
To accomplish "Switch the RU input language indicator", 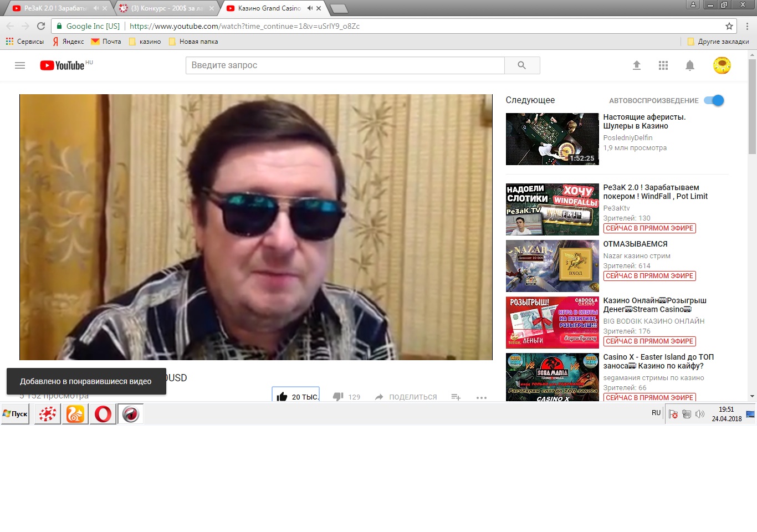I will click(656, 413).
